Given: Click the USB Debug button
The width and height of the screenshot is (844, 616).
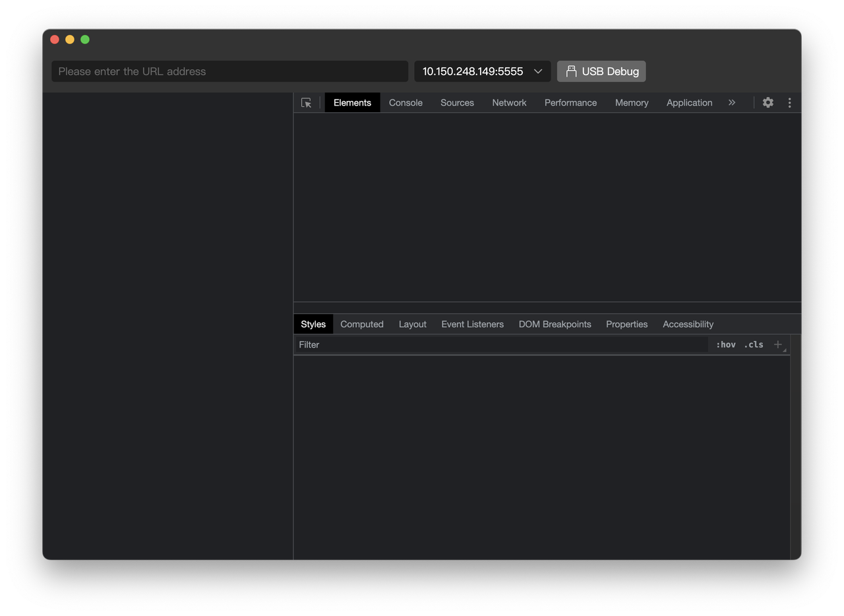Looking at the screenshot, I should pyautogui.click(x=601, y=71).
